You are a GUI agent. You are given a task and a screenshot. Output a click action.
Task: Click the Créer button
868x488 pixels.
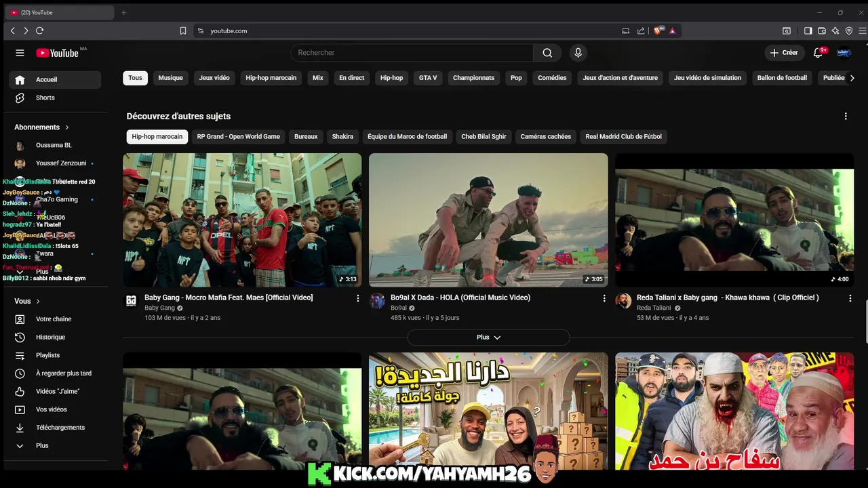(784, 53)
